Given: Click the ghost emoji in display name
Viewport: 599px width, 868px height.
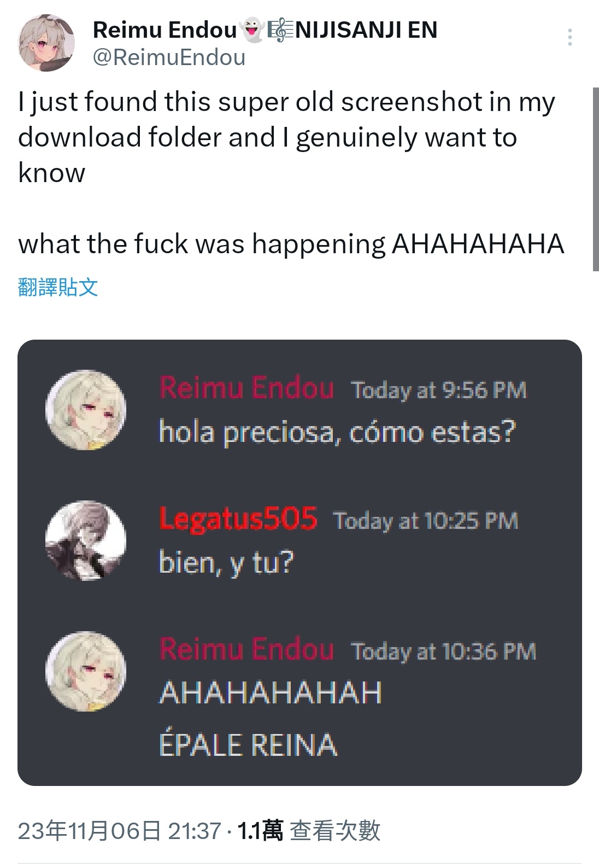Looking at the screenshot, I should tap(252, 30).
